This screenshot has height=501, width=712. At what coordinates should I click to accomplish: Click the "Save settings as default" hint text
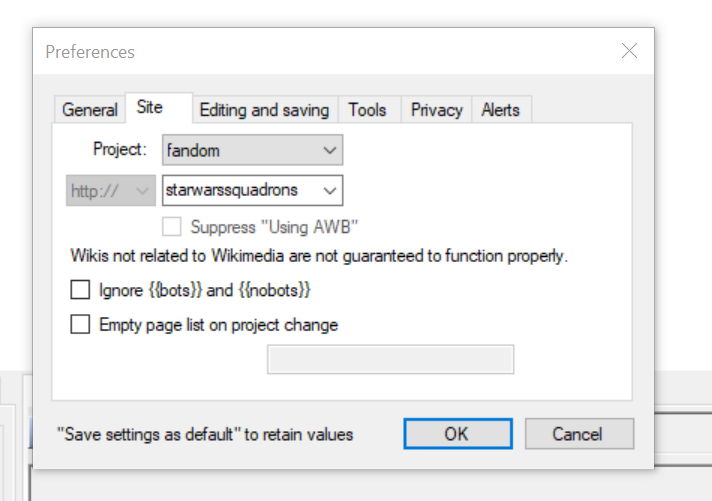[205, 435]
